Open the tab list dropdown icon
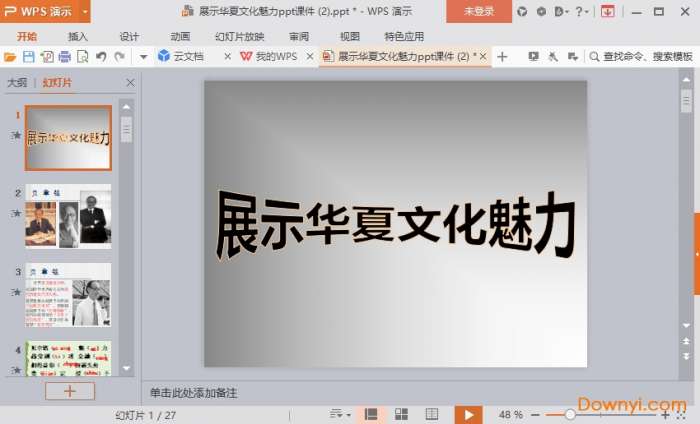Viewport: 700px width, 424px height. point(572,56)
